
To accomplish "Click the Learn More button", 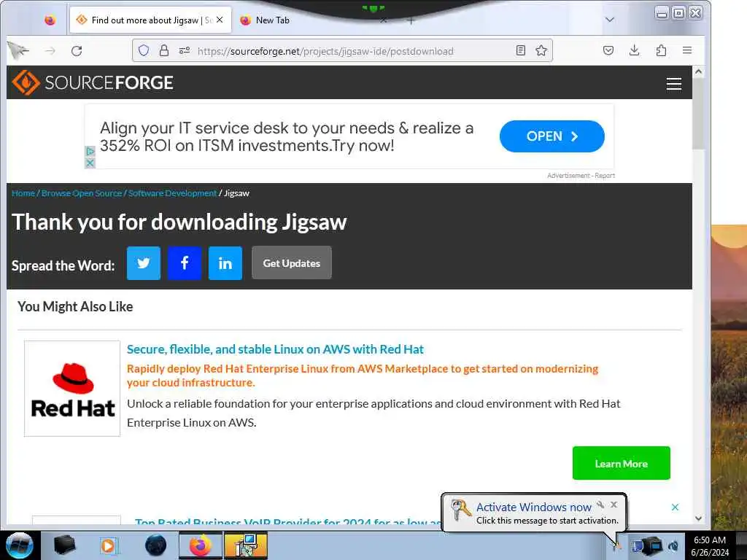I will (x=622, y=463).
